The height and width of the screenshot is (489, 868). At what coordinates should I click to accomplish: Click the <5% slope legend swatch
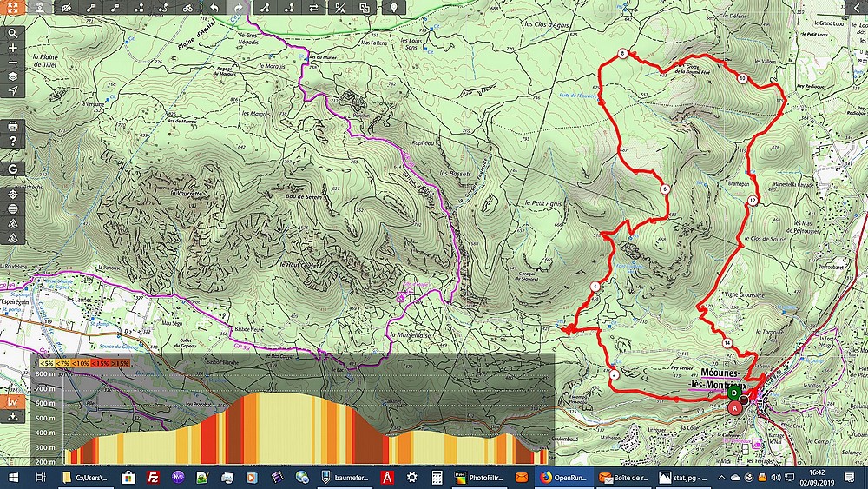tap(46, 363)
